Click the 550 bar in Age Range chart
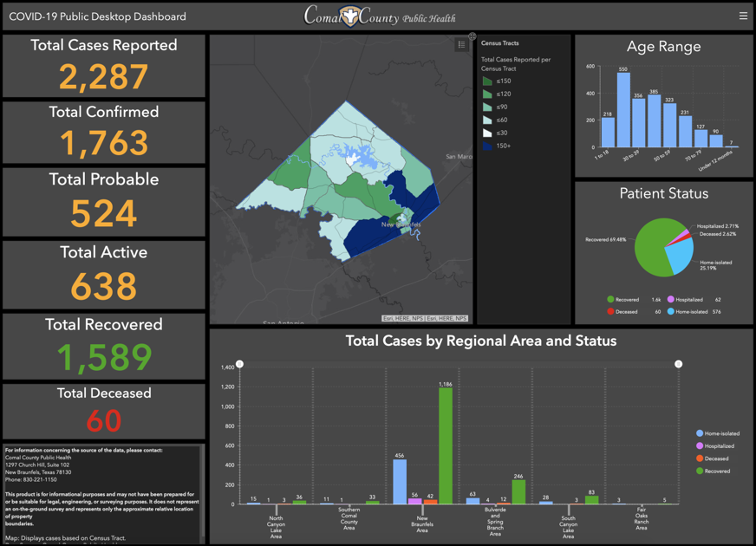Viewport: 756px width, 546px height. pos(623,110)
